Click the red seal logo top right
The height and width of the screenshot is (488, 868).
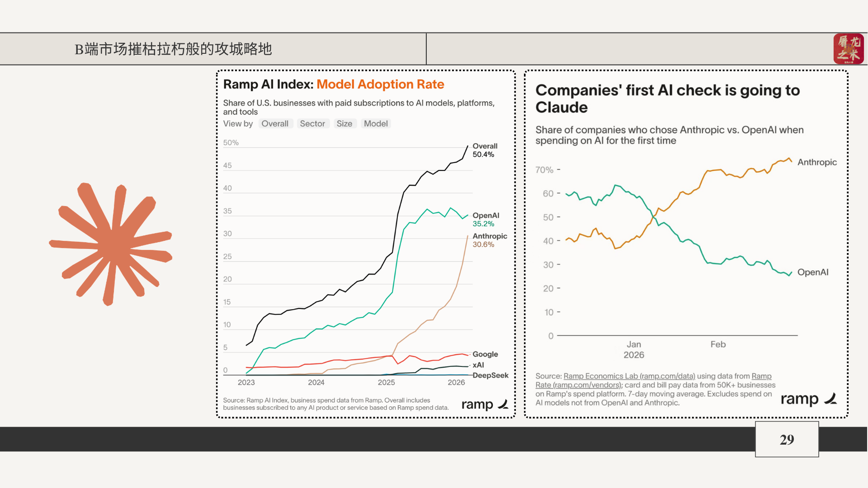848,49
